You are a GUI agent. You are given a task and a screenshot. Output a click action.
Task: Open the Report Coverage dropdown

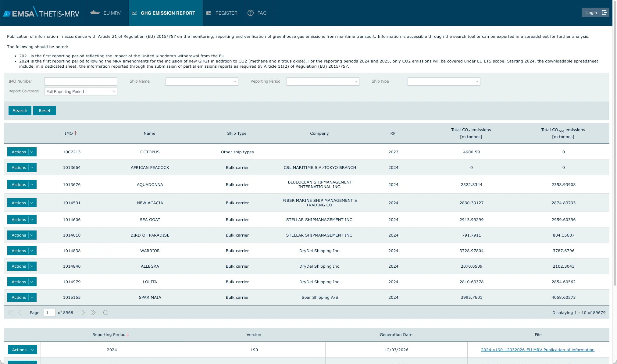point(113,91)
